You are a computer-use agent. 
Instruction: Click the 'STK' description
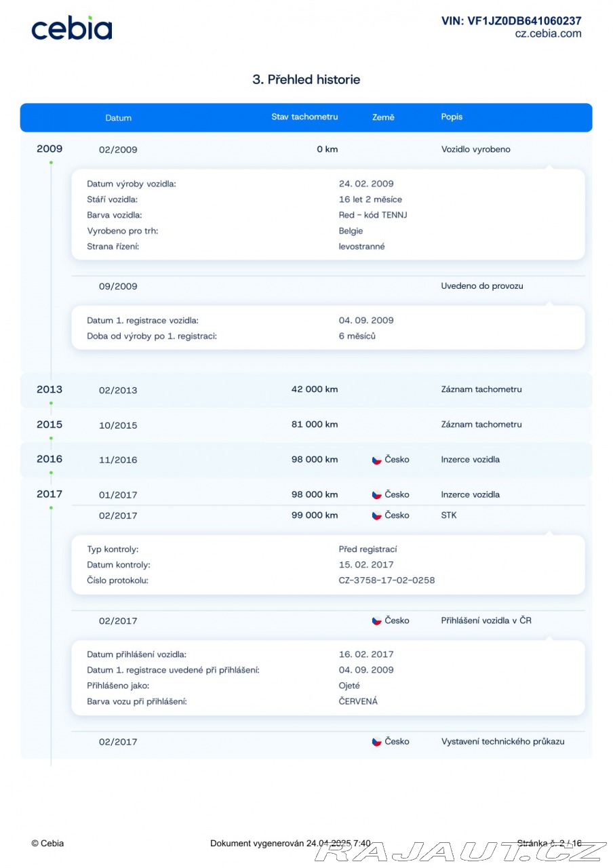tap(449, 515)
